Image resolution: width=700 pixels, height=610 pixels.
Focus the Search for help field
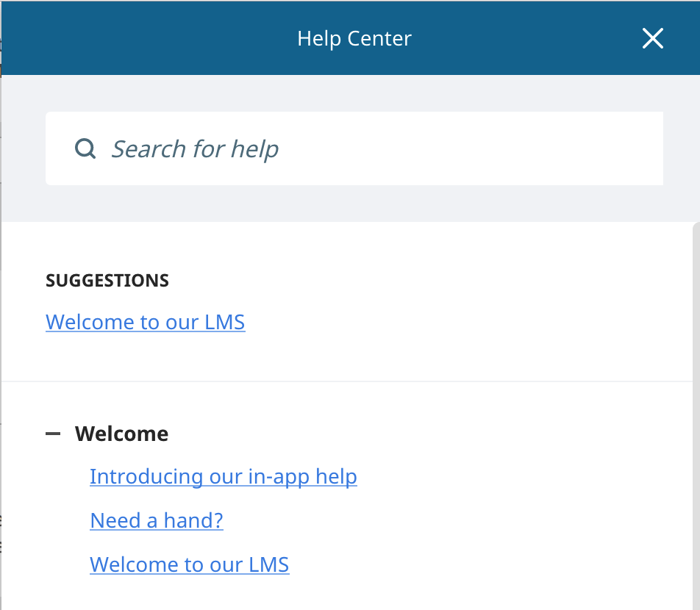[x=354, y=148]
